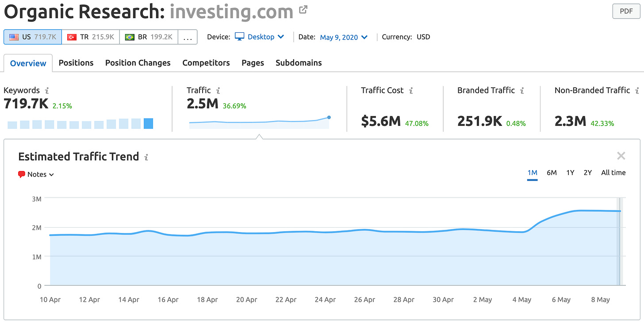
Task: Click info icon next to Keywords
Action: click(x=47, y=90)
